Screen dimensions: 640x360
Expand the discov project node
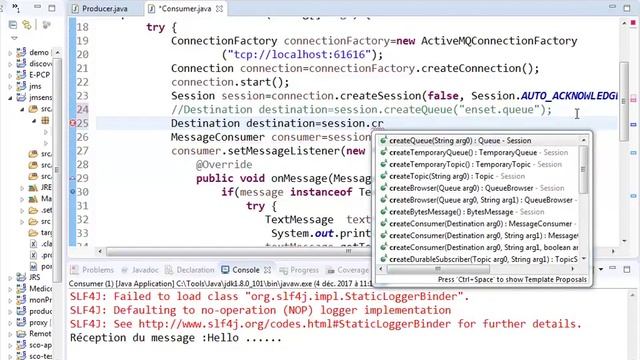[x=10, y=64]
